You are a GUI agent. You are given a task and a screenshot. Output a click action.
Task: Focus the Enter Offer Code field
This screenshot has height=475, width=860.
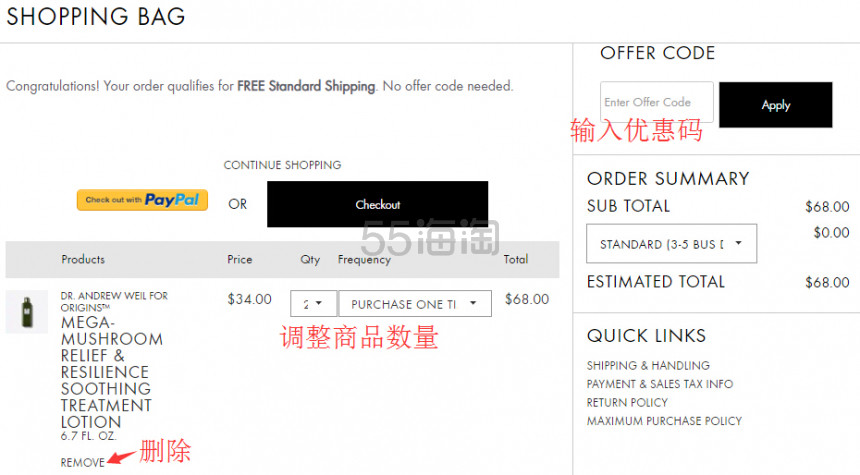point(657,102)
